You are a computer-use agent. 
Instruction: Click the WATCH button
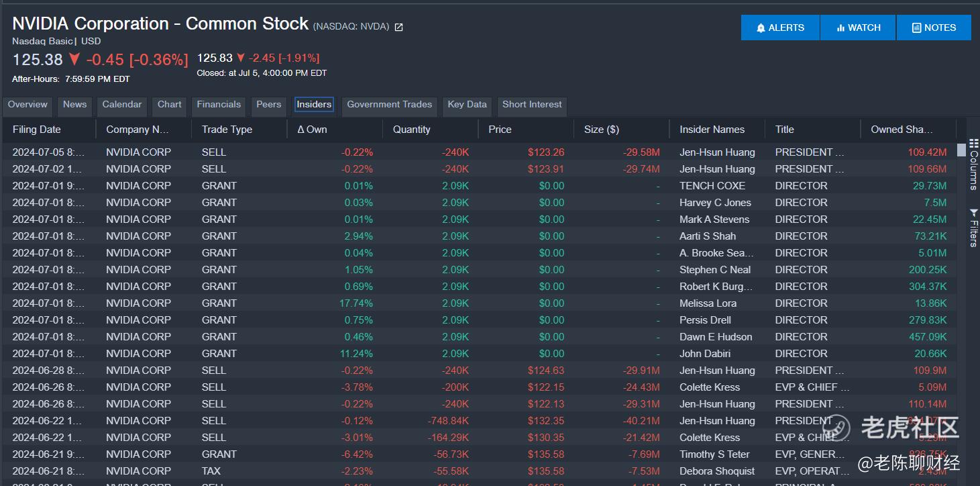(858, 28)
